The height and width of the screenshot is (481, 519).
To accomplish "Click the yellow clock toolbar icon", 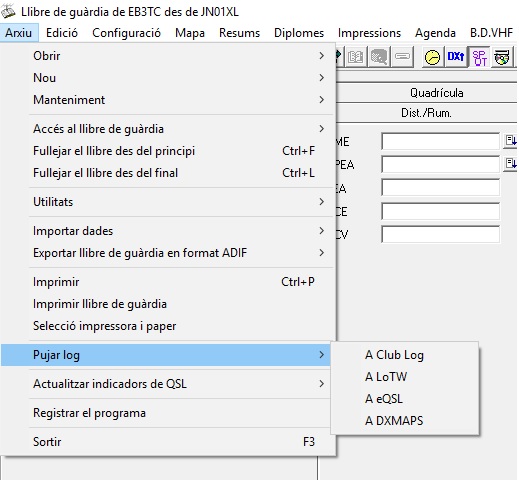I will click(x=432, y=57).
